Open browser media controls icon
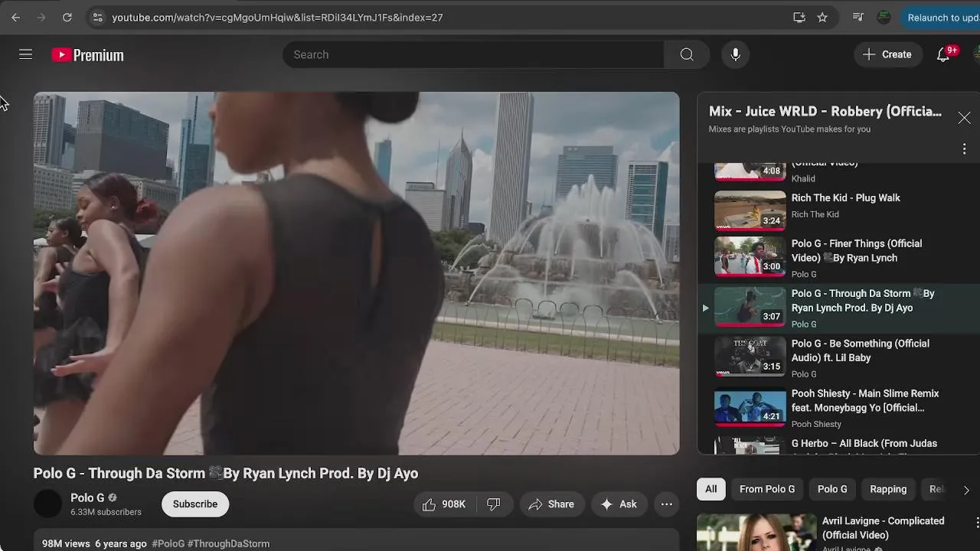The height and width of the screenshot is (551, 980). coord(857,17)
